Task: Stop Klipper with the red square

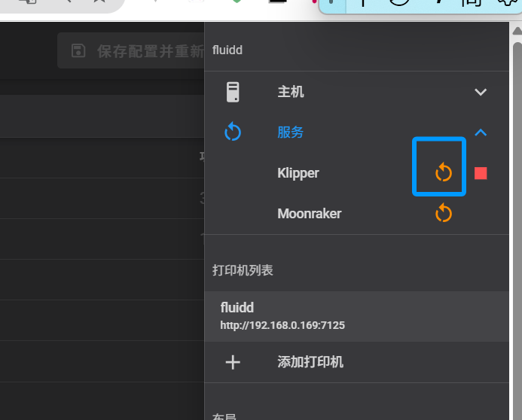Action: pos(481,173)
